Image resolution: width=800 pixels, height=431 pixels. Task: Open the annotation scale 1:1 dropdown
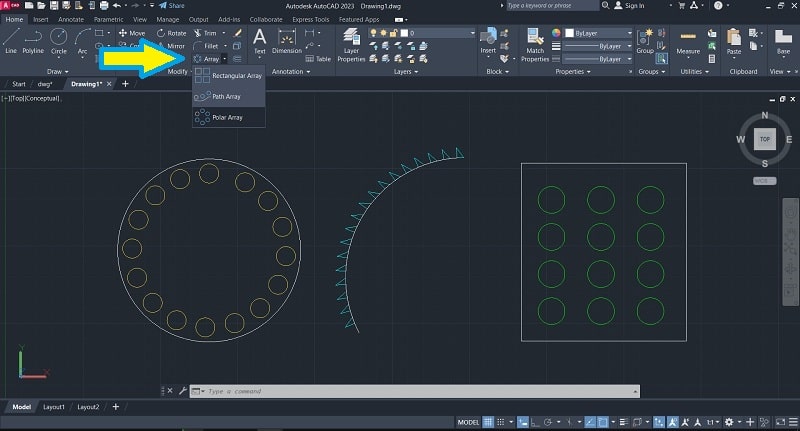click(712, 422)
